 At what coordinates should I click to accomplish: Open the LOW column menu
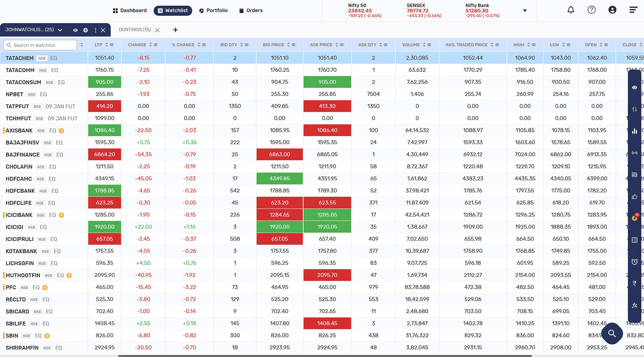coord(569,45)
